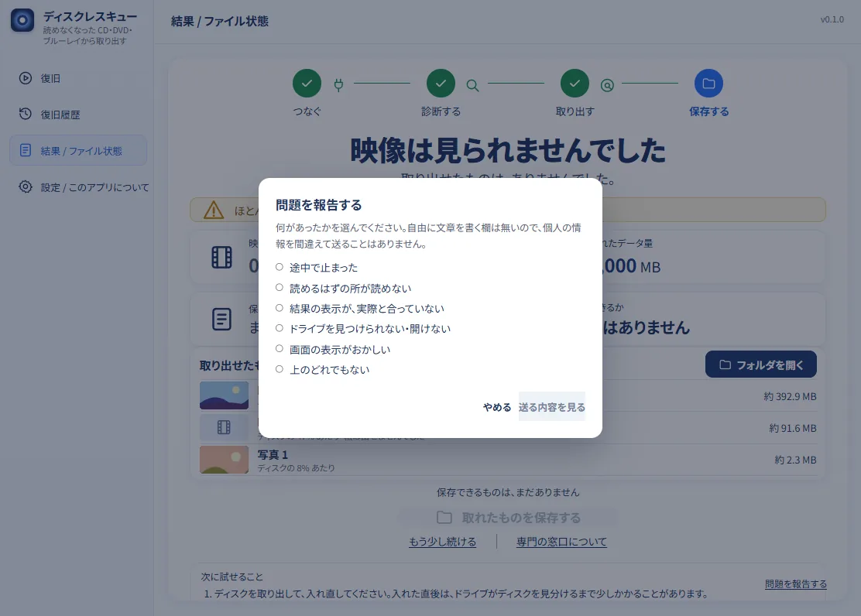Image resolution: width=861 pixels, height=616 pixels.
Task: Select radio ドライブを見つけられない・開けない
Action: point(280,328)
